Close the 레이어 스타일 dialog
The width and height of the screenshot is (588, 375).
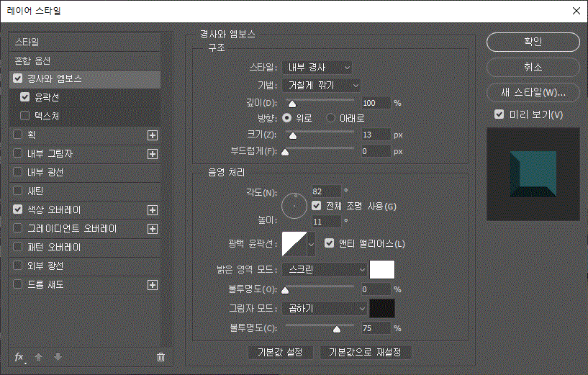(x=576, y=11)
